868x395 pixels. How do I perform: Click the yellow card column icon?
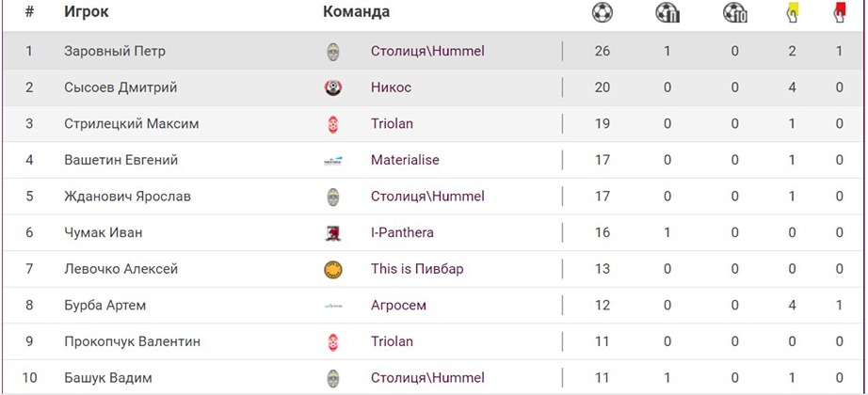point(792,12)
